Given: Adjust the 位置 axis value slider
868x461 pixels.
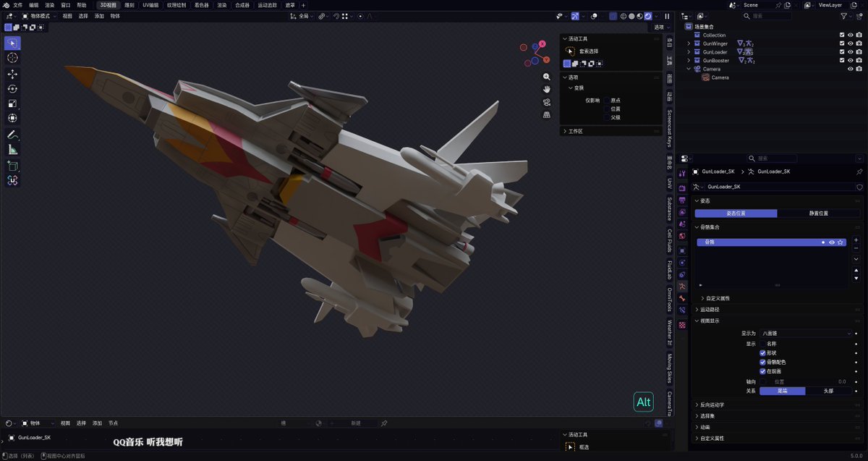Looking at the screenshot, I should [x=810, y=381].
